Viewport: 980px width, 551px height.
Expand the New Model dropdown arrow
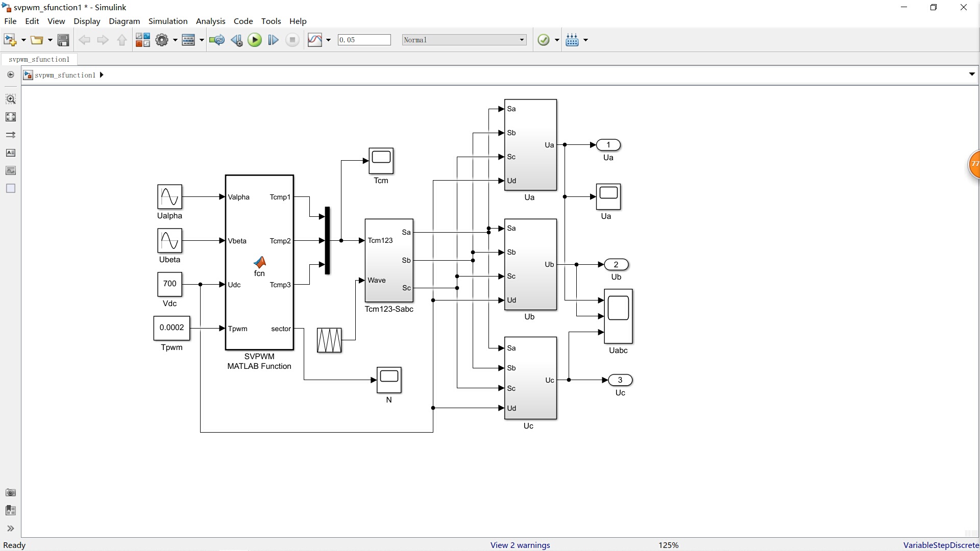pos(23,40)
